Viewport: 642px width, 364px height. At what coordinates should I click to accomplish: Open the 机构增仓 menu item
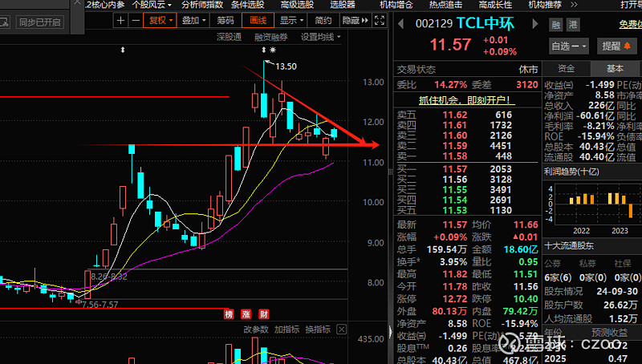click(396, 5)
